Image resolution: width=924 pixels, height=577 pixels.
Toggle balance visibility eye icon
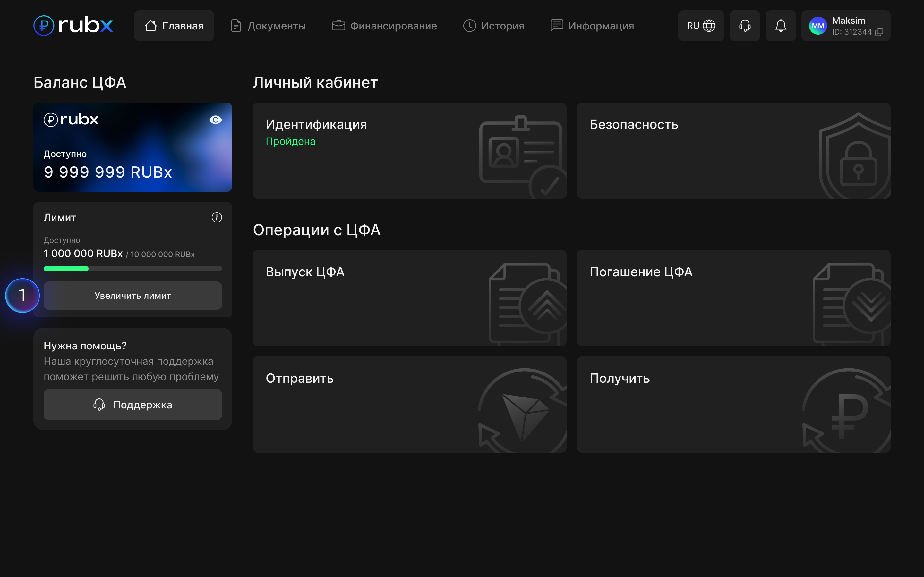(215, 120)
